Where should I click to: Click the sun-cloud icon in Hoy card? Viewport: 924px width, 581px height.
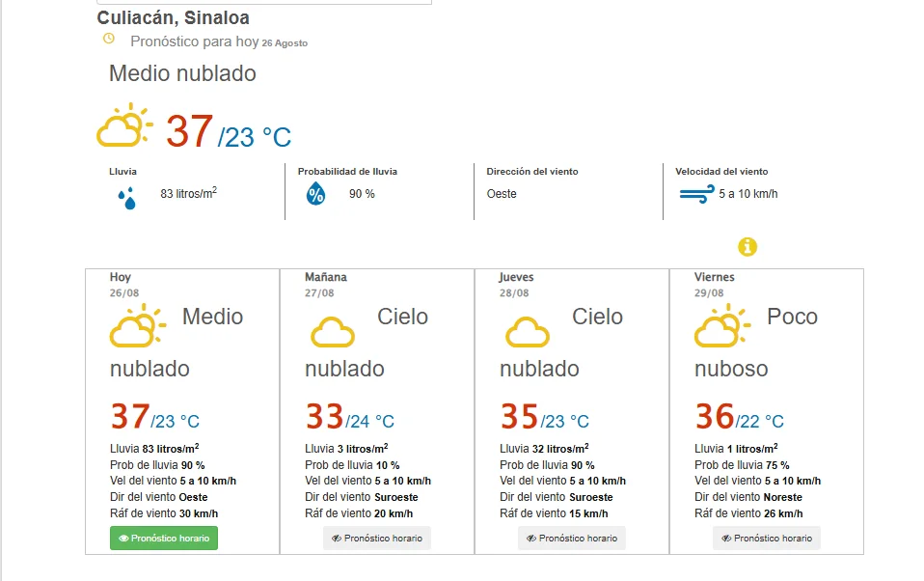click(138, 325)
